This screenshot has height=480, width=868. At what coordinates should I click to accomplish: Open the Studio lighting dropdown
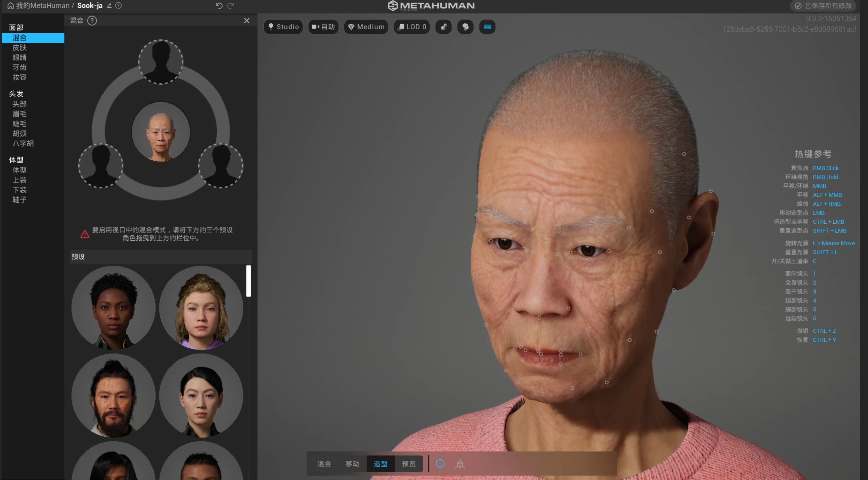[x=283, y=27]
